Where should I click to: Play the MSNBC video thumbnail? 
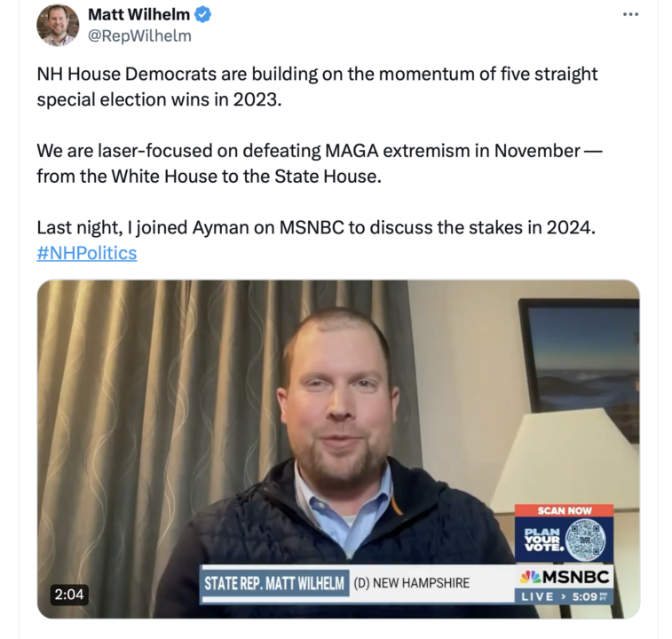tap(338, 449)
